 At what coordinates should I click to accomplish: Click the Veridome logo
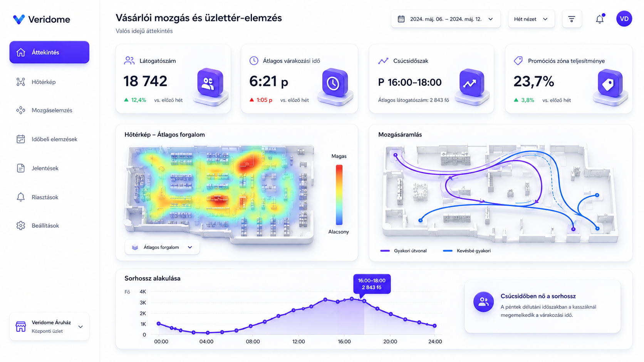point(41,19)
